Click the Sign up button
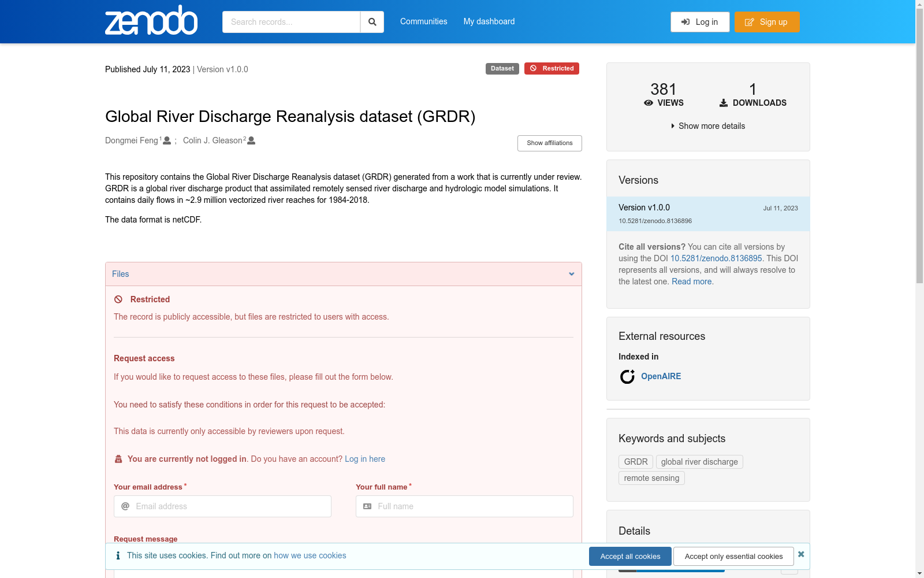Viewport: 924px width, 578px height. pos(767,22)
